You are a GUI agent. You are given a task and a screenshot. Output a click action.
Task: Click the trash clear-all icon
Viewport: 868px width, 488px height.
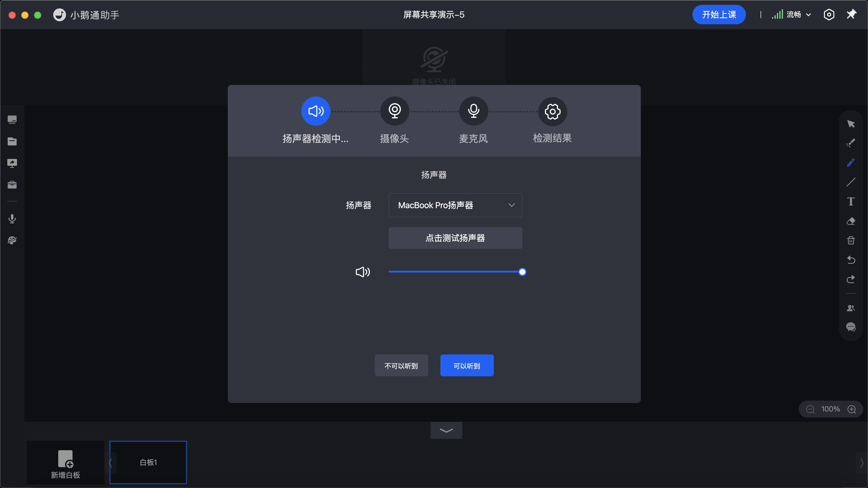[x=851, y=240]
